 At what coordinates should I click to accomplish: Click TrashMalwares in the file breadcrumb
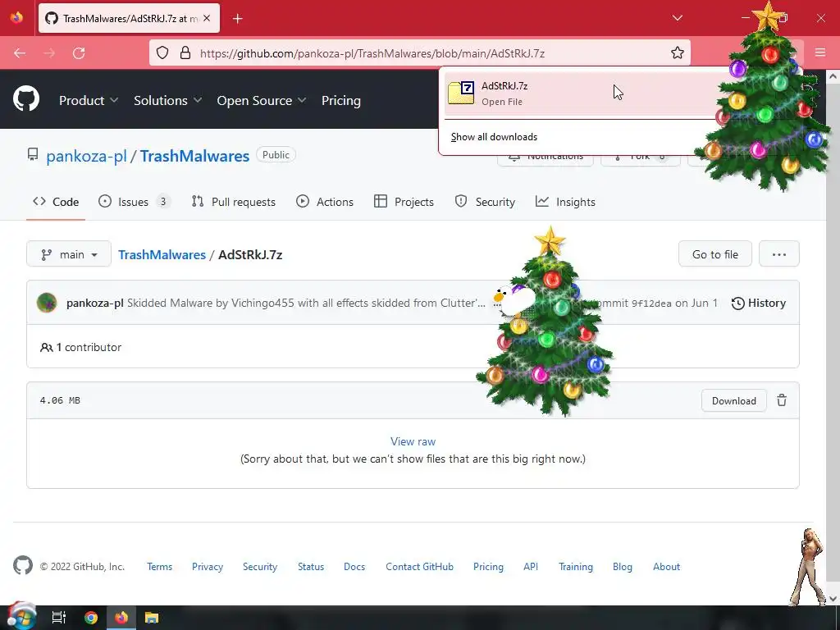pyautogui.click(x=162, y=254)
